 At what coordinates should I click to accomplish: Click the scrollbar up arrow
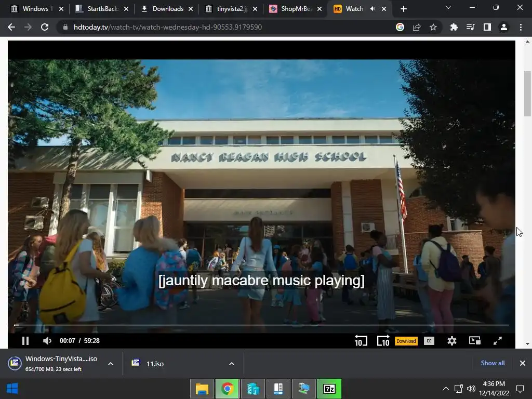528,42
